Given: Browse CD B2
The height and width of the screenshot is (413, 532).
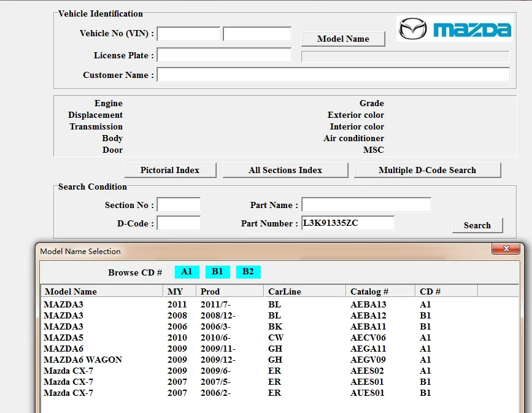Looking at the screenshot, I should click(248, 272).
